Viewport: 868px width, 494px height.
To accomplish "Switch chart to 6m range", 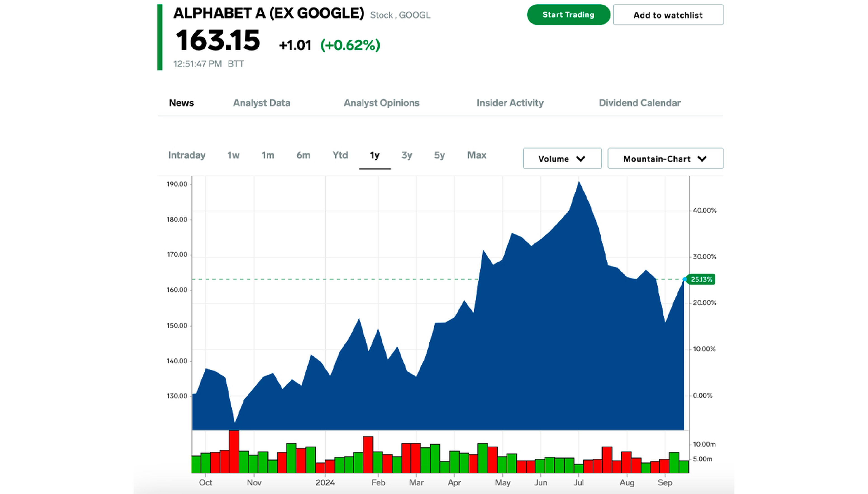I will tap(303, 155).
